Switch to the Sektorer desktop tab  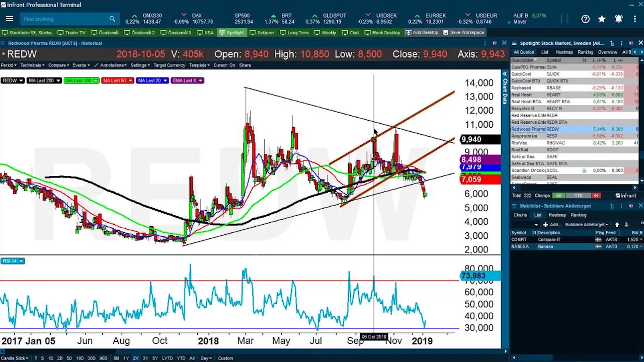coord(262,33)
